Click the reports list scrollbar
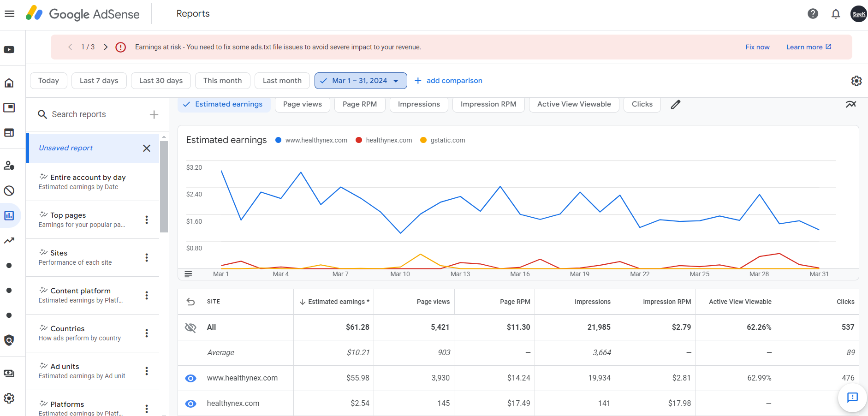This screenshot has height=416, width=868. pos(164,187)
